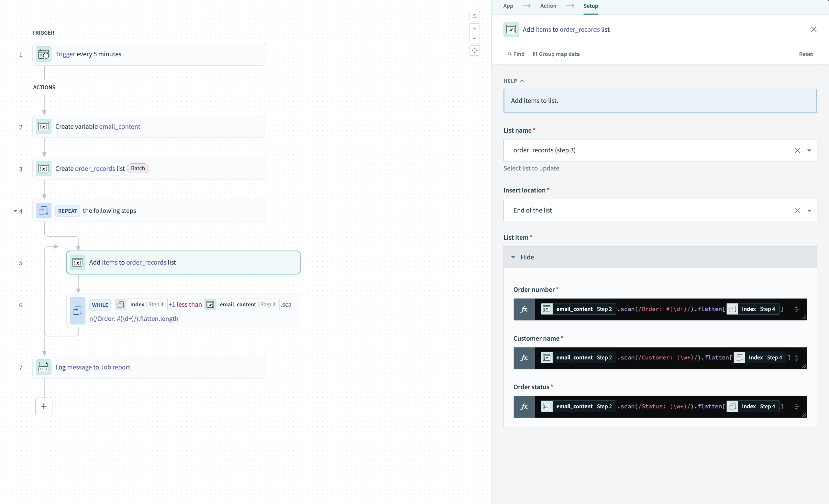Select the zoom in icon on the canvas
The width and height of the screenshot is (829, 504).
(474, 28)
